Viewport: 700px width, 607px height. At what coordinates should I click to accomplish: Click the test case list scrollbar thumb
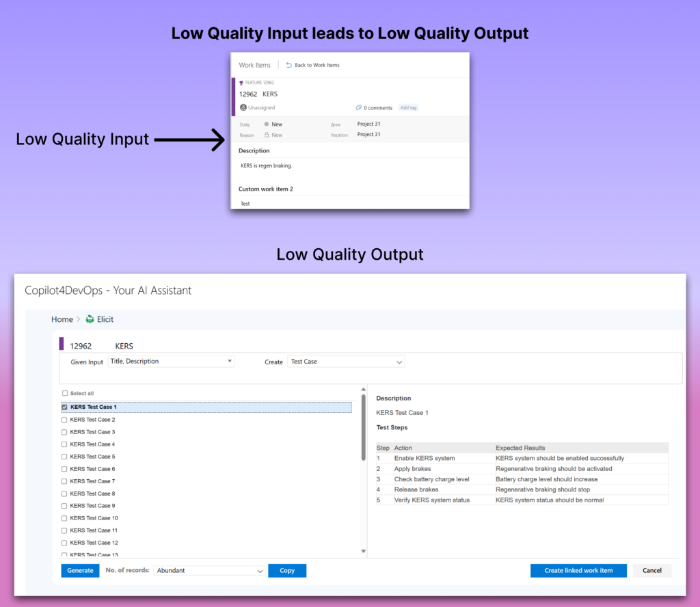coord(364,428)
